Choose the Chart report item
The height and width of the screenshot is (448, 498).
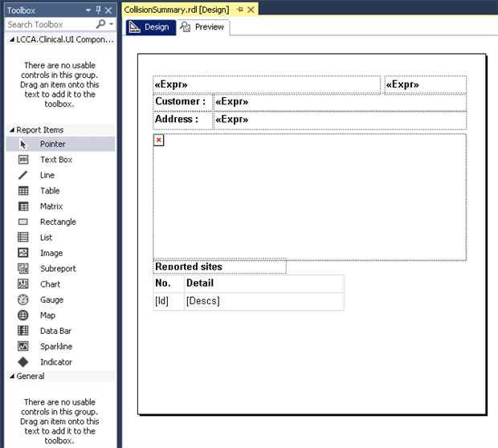coord(50,284)
